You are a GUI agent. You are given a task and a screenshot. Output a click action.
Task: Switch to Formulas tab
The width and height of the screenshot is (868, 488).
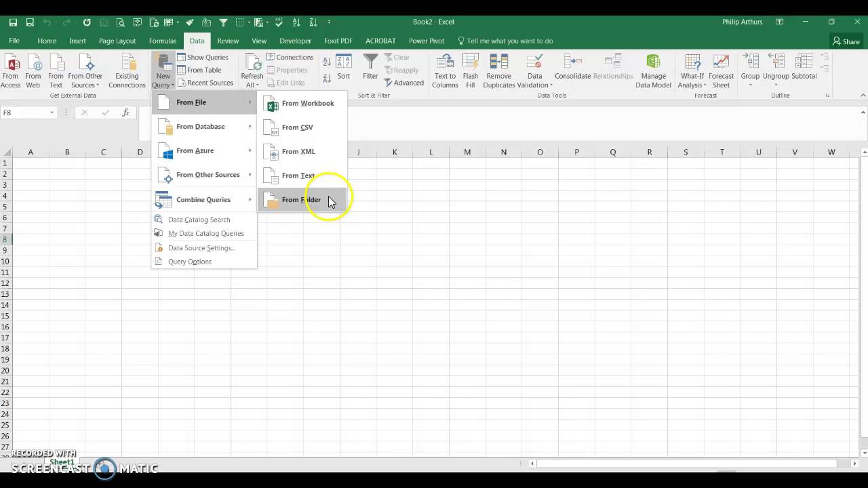[163, 41]
